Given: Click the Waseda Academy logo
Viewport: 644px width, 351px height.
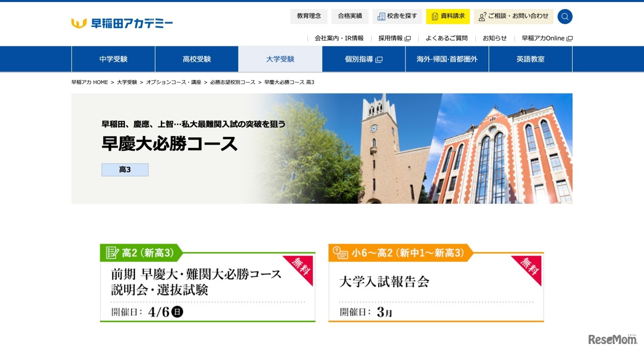Looking at the screenshot, I should point(122,22).
